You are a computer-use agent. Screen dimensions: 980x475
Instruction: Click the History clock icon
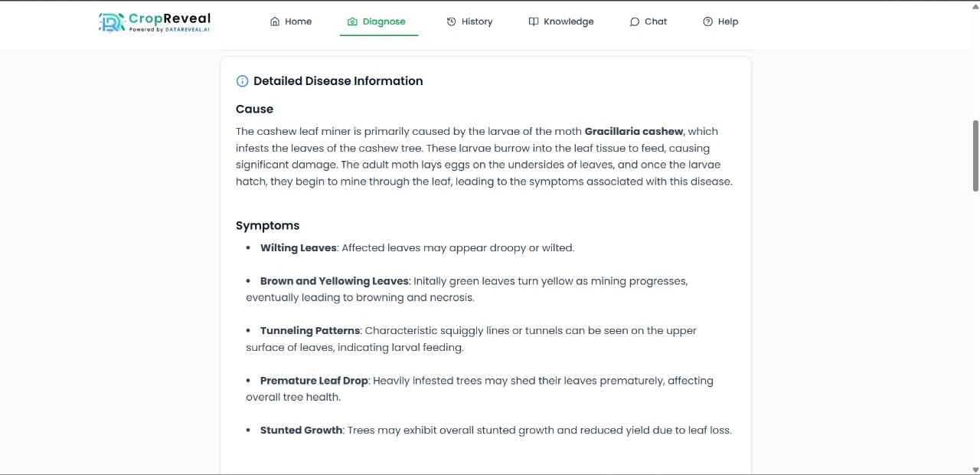[451, 21]
